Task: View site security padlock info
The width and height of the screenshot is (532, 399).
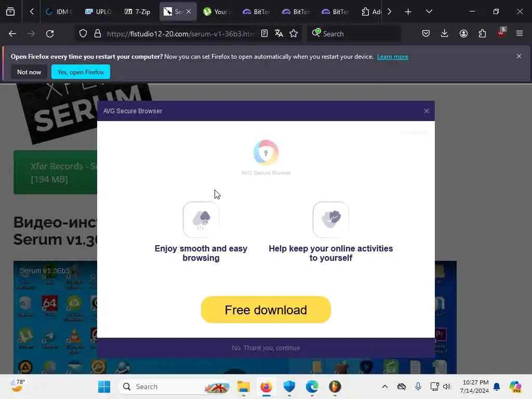Action: (x=98, y=34)
